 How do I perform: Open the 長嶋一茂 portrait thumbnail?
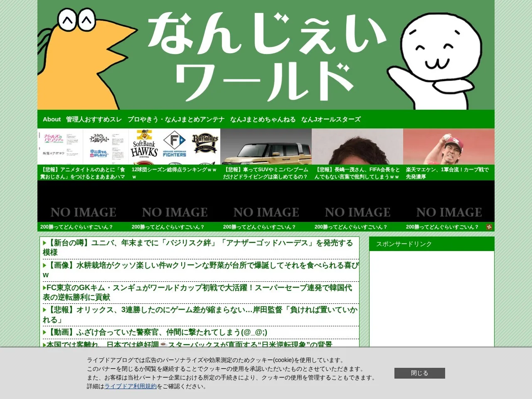pos(357,147)
